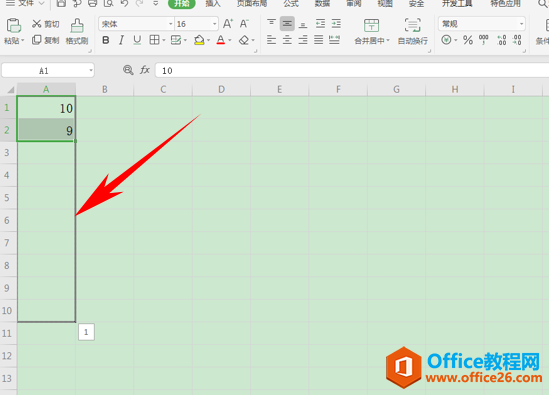Screen dimensions: 549x395
Task: Toggle Bold formatting
Action: [x=105, y=40]
